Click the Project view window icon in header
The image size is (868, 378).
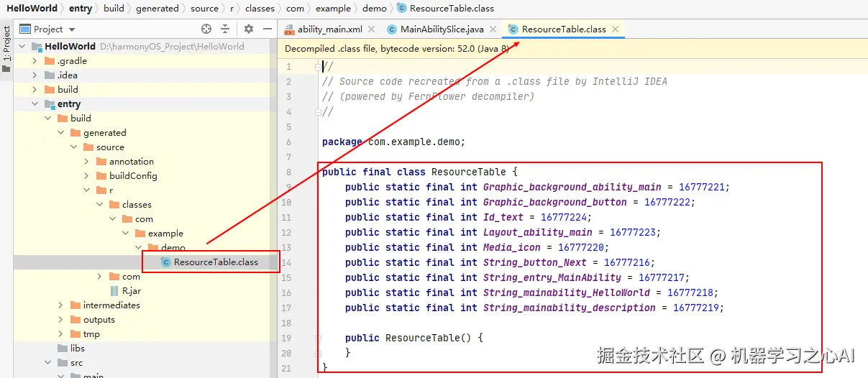pyautogui.click(x=25, y=29)
